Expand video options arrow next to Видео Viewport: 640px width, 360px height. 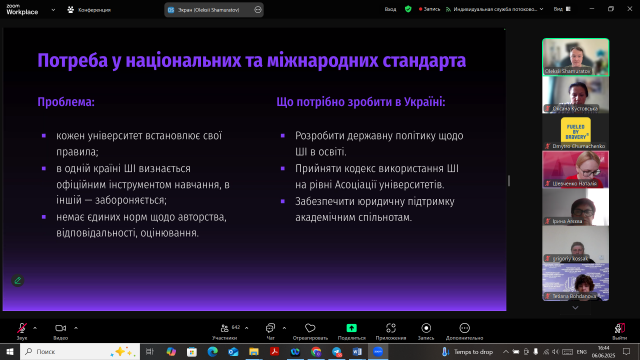(76, 328)
